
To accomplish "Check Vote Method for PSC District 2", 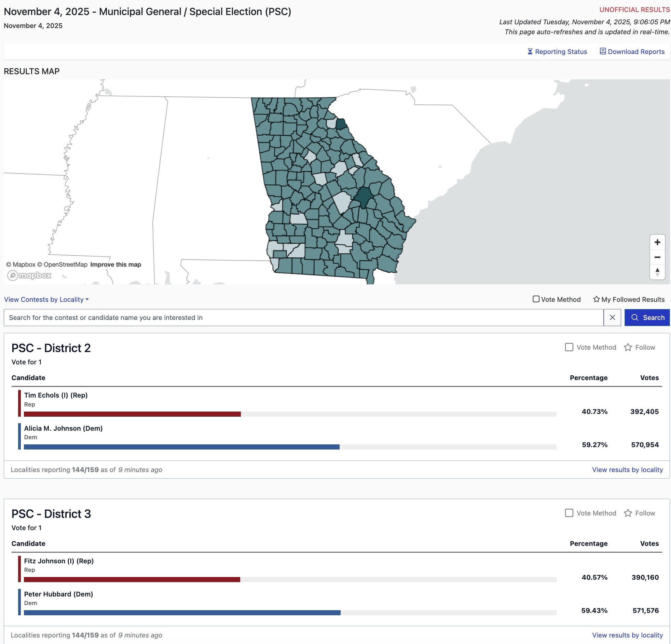I will (569, 347).
